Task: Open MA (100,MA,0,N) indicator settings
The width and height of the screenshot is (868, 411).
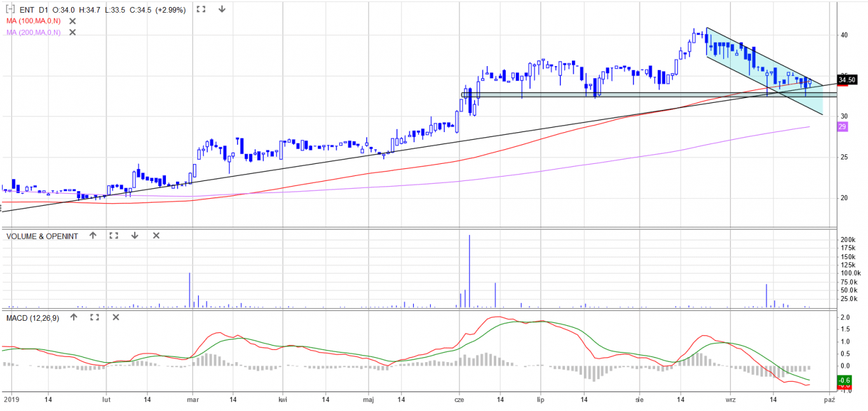Action: coord(34,21)
